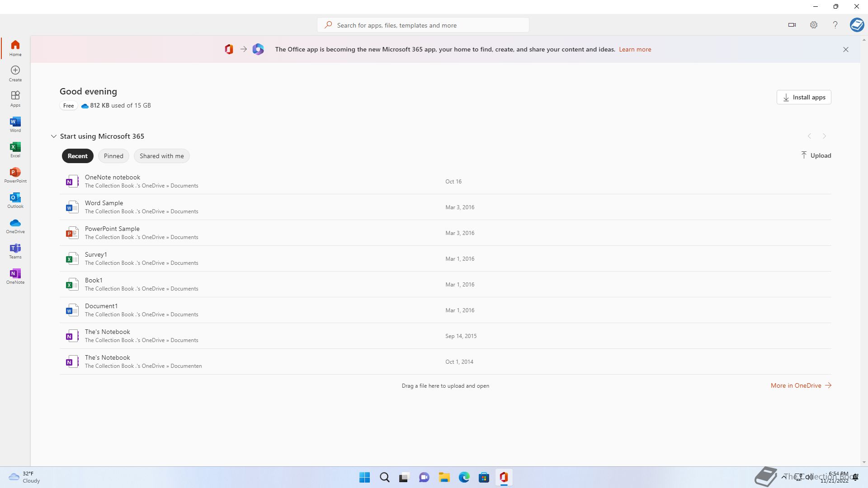
Task: Open the OneNote notebook file name
Action: point(113,177)
